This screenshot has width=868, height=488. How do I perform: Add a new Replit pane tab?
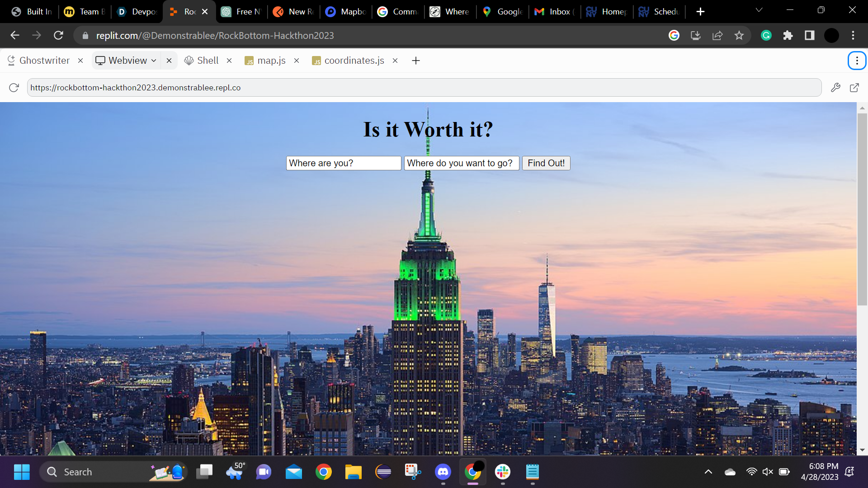coord(416,61)
